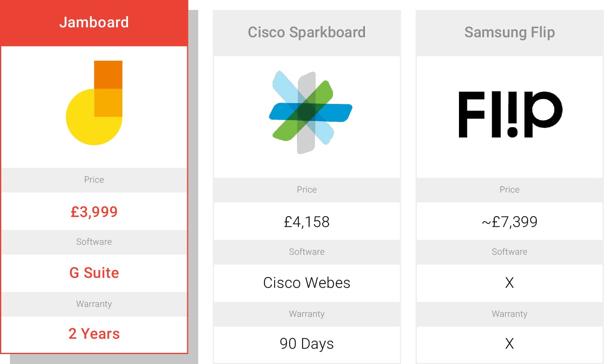The image size is (604, 364).
Task: Click the G Suite software text
Action: point(94,273)
